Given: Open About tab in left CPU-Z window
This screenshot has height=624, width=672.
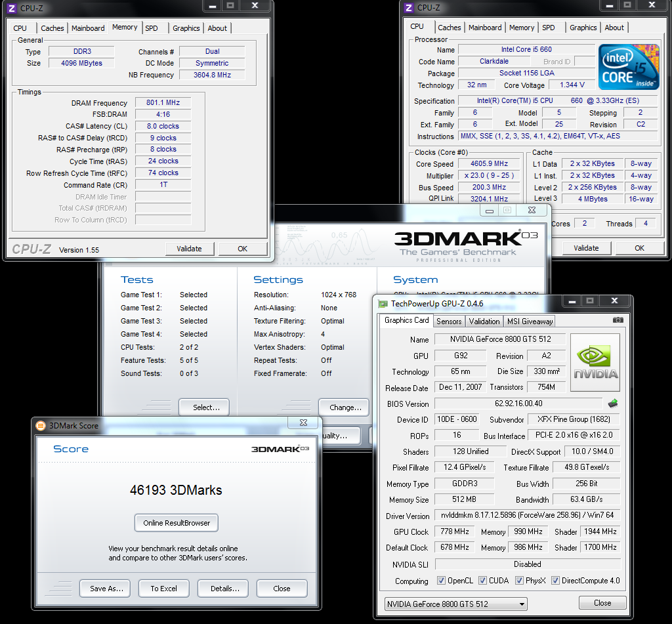Looking at the screenshot, I should click(217, 28).
